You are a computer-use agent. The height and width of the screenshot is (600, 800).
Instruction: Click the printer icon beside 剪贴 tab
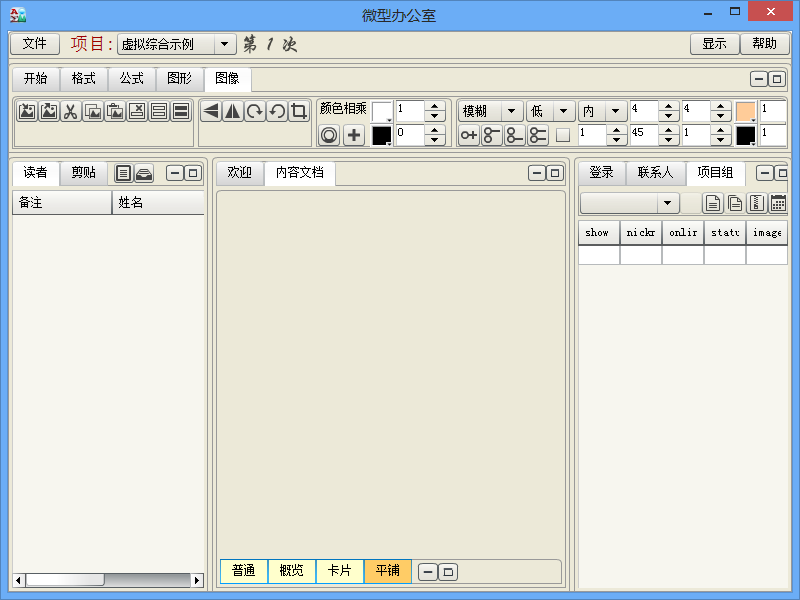(144, 172)
